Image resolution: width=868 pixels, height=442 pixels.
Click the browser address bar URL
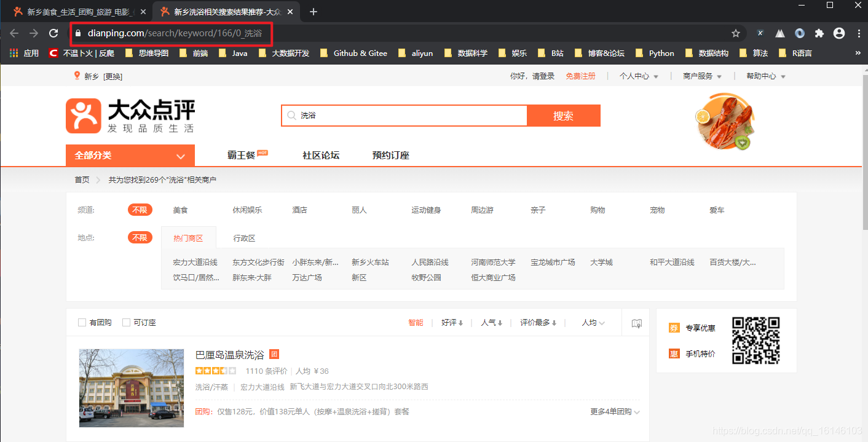pyautogui.click(x=175, y=33)
